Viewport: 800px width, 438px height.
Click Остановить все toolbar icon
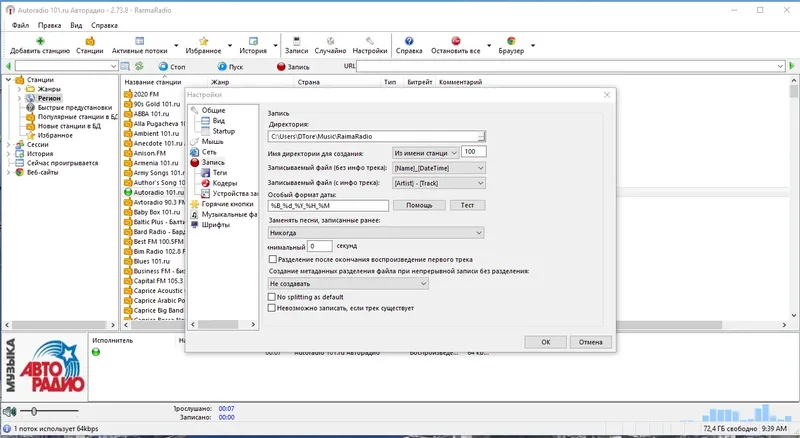(456, 41)
